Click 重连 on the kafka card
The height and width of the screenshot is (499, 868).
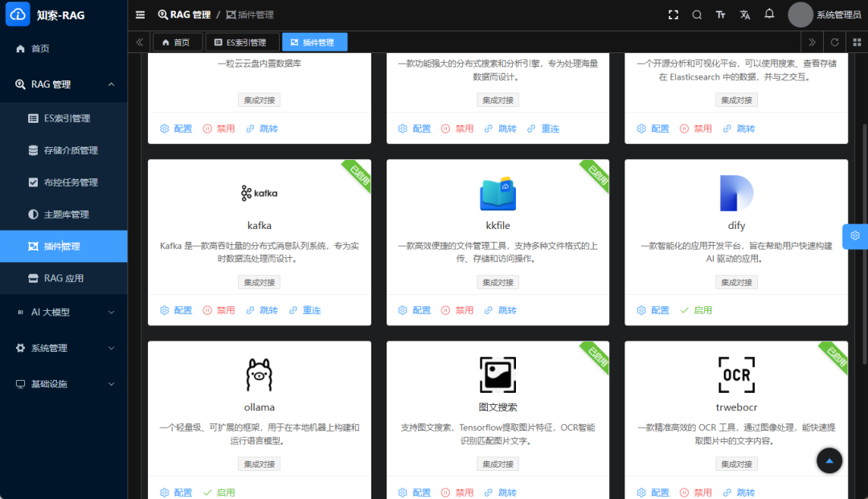tap(305, 310)
